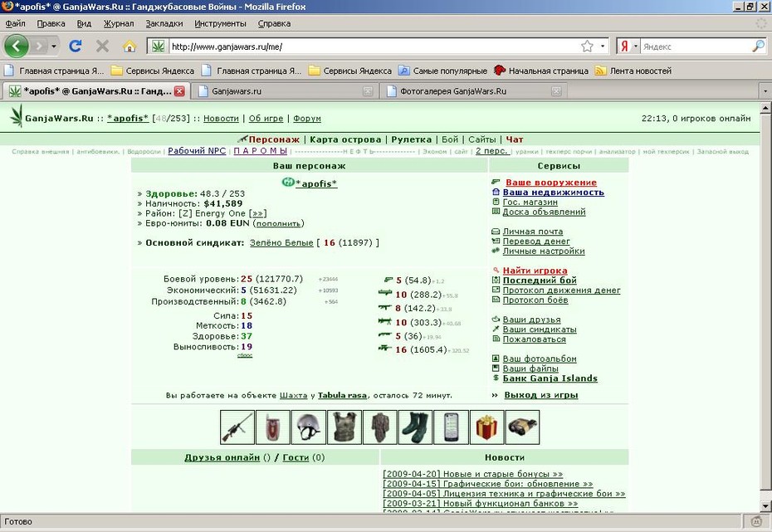Open the Справка menu

point(274,23)
